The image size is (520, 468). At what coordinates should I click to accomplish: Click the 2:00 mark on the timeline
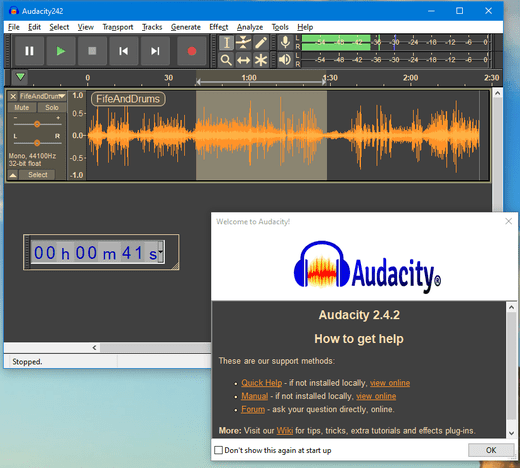coord(410,78)
